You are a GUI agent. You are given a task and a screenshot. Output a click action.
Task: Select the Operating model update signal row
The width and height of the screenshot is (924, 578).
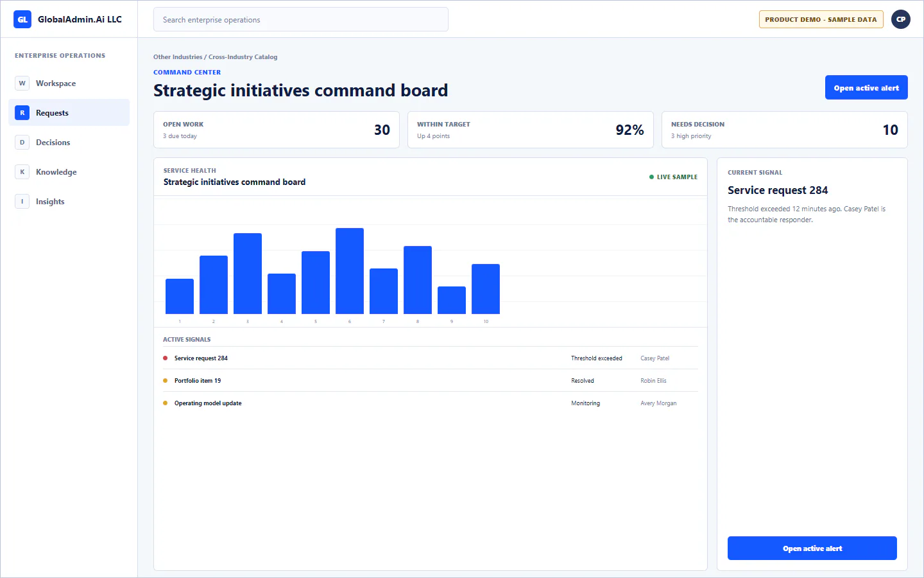[x=431, y=403]
